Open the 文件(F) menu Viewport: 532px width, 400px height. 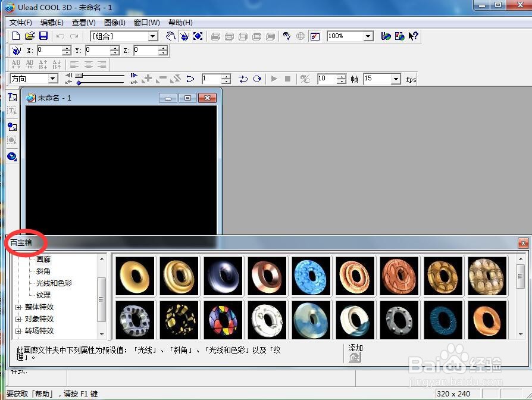[20, 23]
